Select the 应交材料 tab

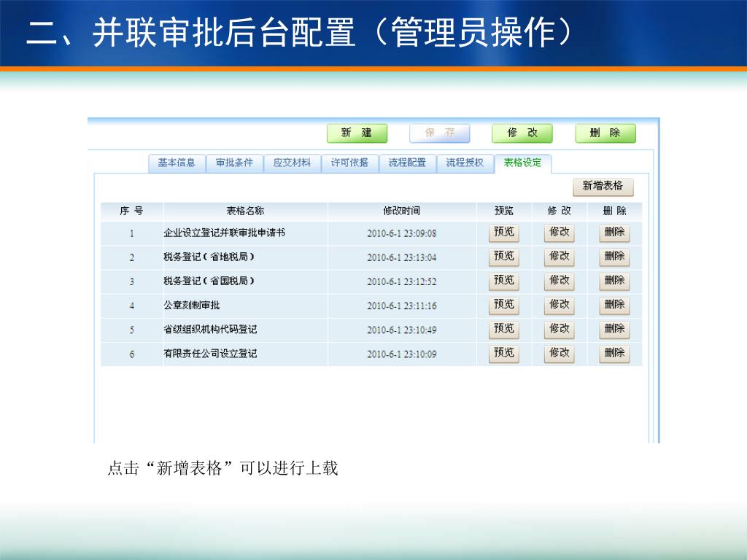coord(292,163)
